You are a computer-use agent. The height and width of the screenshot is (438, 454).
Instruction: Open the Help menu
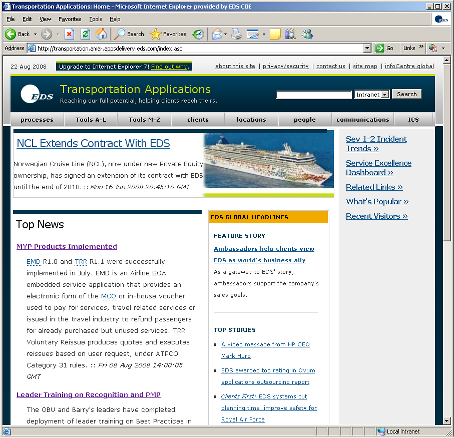[115, 19]
